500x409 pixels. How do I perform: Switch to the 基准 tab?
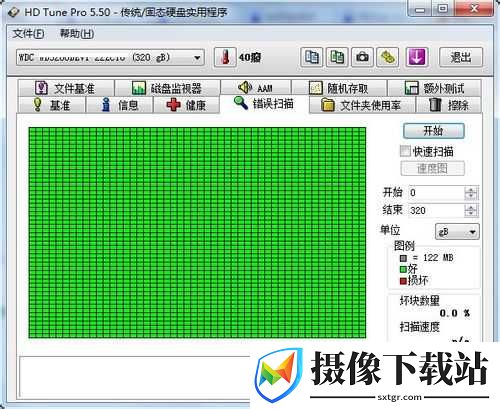tap(52, 105)
